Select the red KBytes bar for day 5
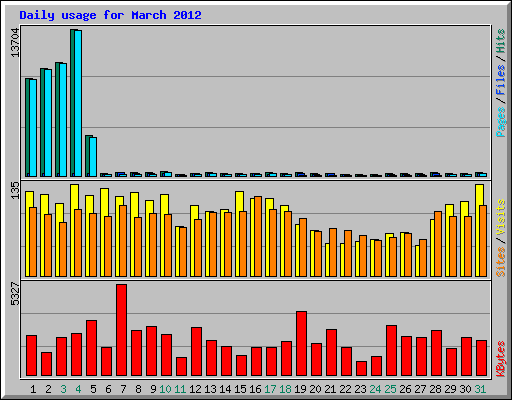Image resolution: width=512 pixels, height=400 pixels. (92, 348)
